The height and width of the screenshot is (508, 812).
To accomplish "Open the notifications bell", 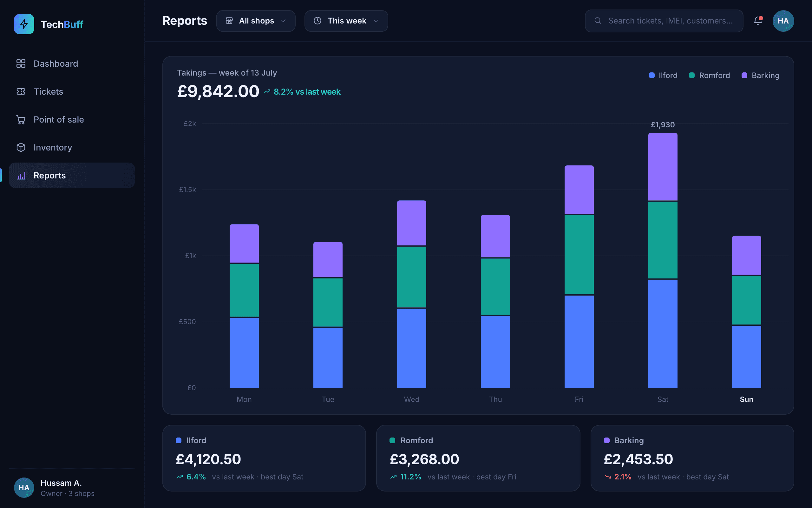I will point(758,21).
